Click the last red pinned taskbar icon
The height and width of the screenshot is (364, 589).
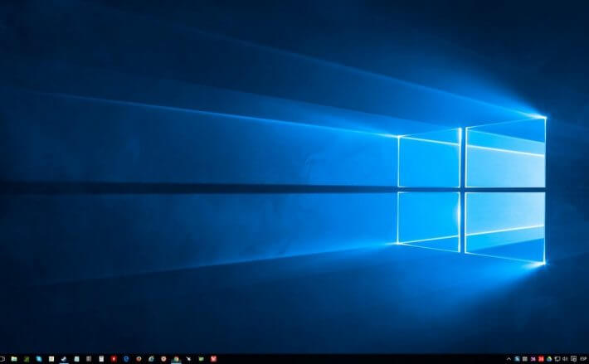[x=213, y=359]
